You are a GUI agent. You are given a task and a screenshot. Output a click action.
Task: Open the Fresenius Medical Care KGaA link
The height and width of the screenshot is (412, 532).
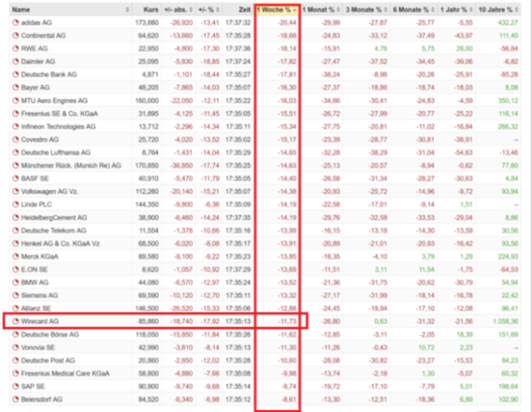tap(65, 374)
